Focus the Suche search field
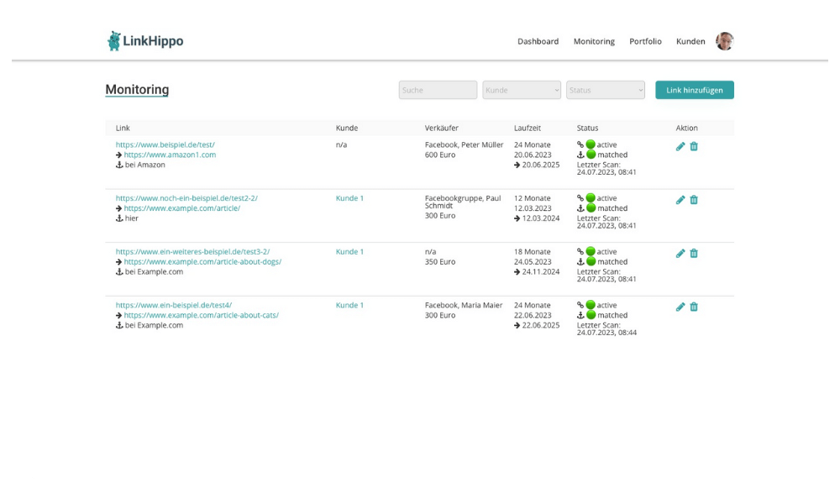The height and width of the screenshot is (504, 840). 438,90
